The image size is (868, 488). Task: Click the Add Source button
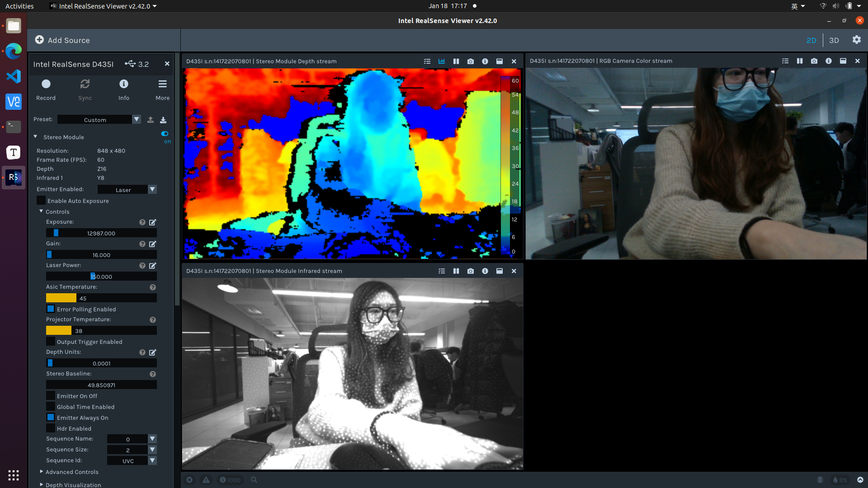click(x=62, y=40)
